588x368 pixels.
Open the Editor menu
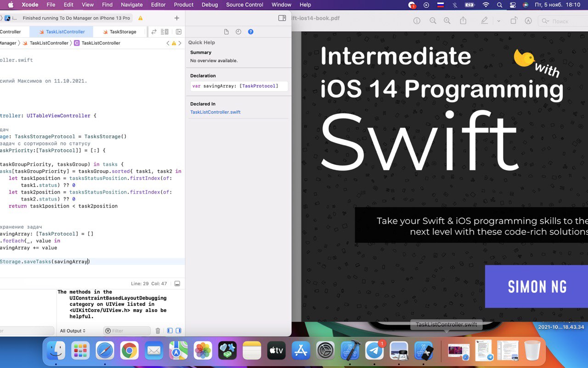tap(158, 5)
